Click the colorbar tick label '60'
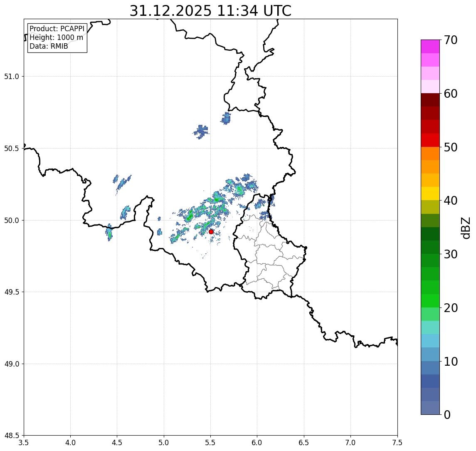Image resolution: width=476 pixels, height=451 pixels. click(x=450, y=94)
